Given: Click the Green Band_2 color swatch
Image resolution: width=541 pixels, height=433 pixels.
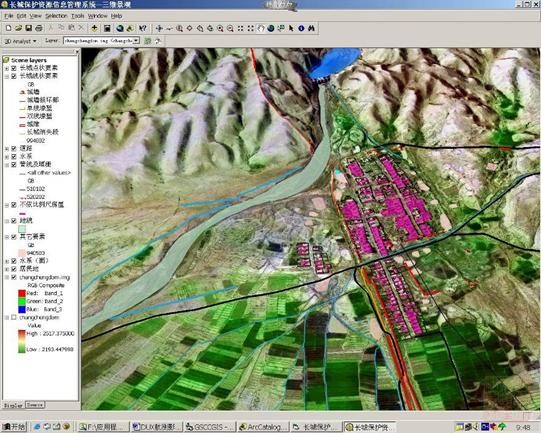Looking at the screenshot, I should (x=22, y=301).
